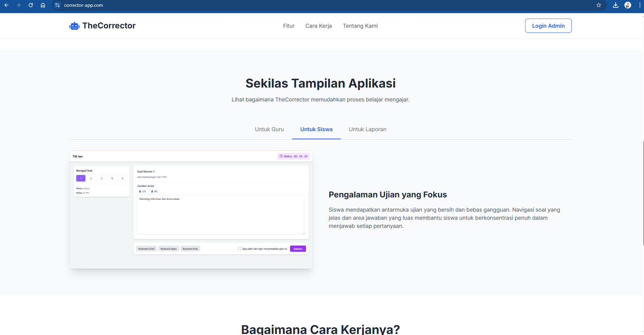The image size is (644, 335).
Task: View site information icon in address bar
Action: point(57,5)
